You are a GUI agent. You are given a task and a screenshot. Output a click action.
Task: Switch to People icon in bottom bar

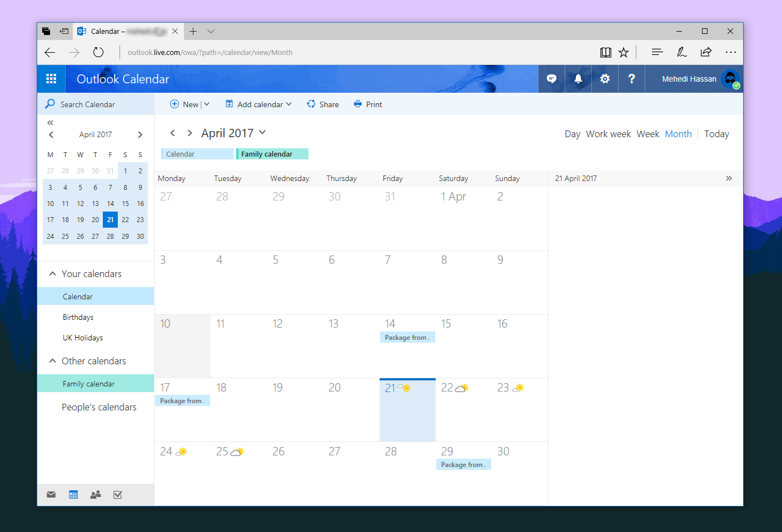coord(96,495)
